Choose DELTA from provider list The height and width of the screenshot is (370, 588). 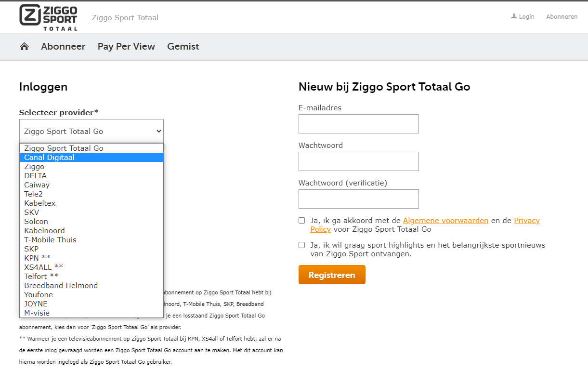(91, 176)
